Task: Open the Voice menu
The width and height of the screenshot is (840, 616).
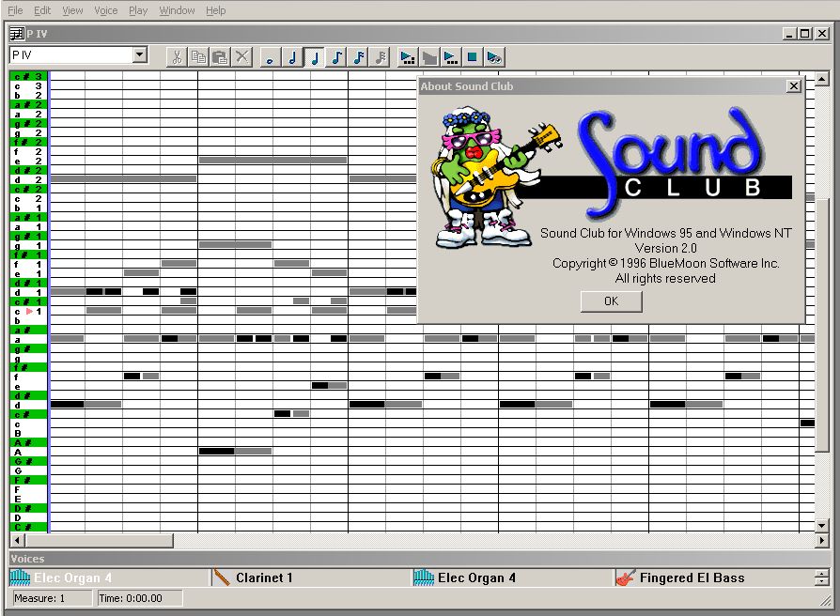Action: point(106,10)
